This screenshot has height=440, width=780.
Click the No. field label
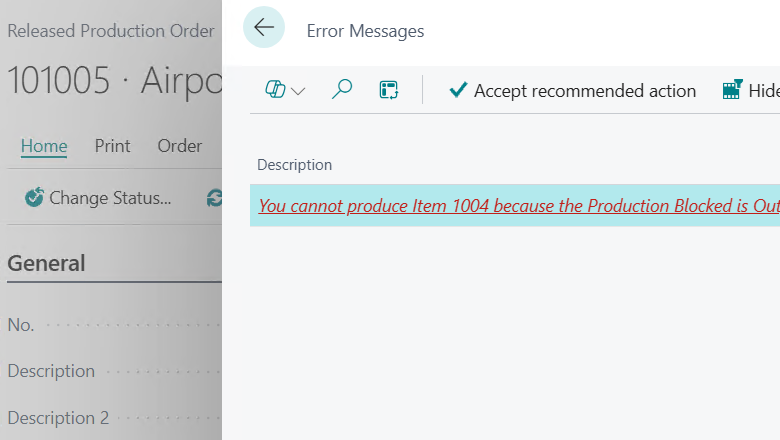click(x=21, y=325)
